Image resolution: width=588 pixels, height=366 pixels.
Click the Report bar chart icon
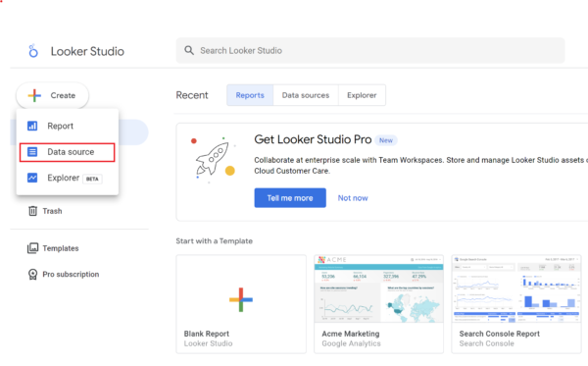pyautogui.click(x=32, y=126)
